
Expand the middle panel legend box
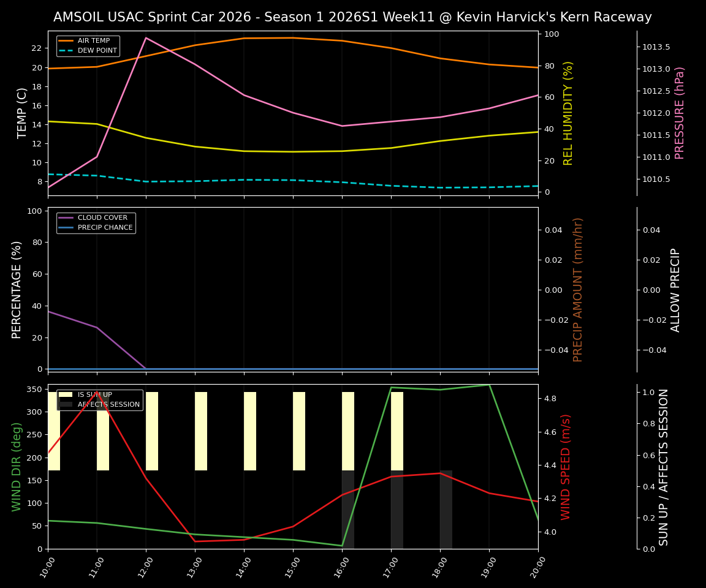(95, 222)
